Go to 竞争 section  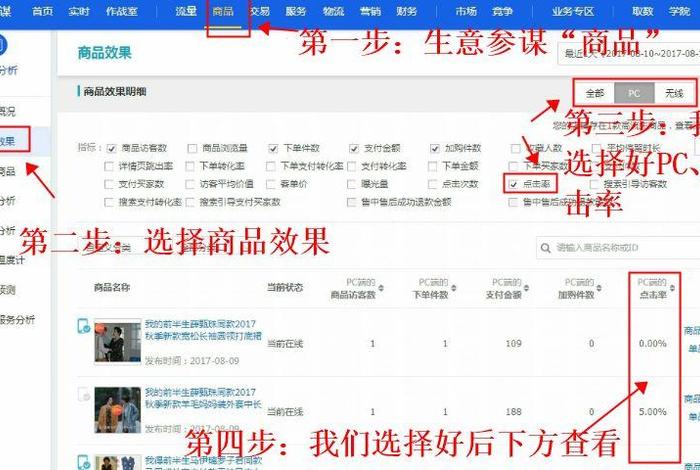point(502,11)
